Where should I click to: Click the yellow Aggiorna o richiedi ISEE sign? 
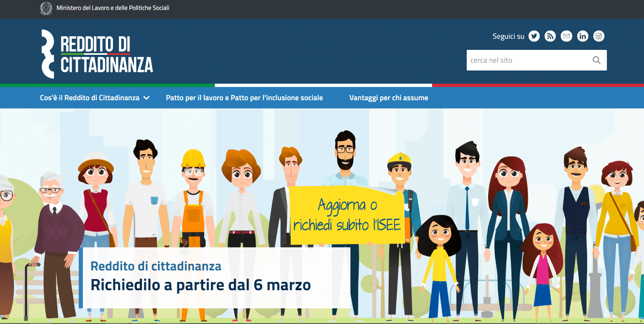click(346, 215)
